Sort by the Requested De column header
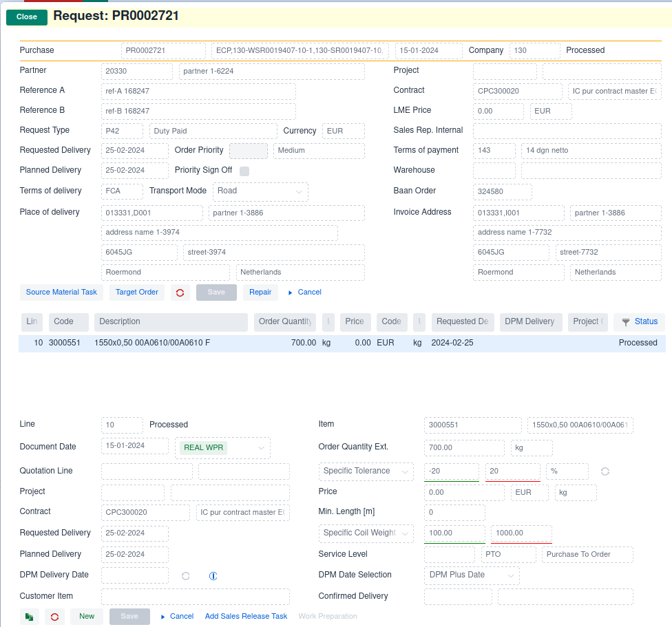Viewport: 672px width, 627px height. coord(463,322)
